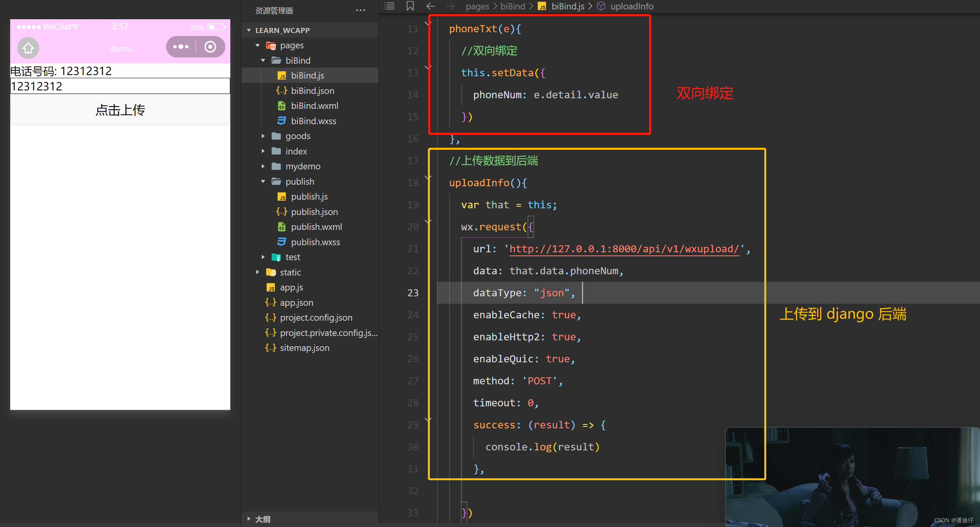Click the JS file icon next to biBind.js

[282, 75]
